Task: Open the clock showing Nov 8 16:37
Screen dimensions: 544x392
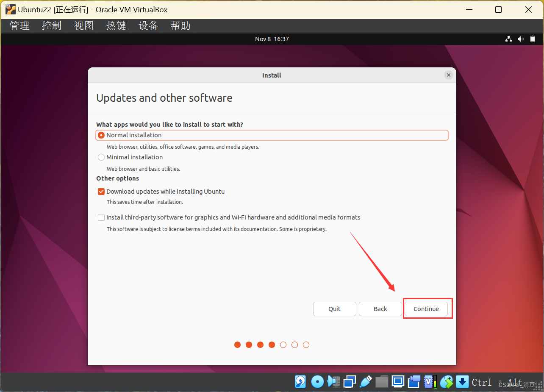Action: click(272, 39)
